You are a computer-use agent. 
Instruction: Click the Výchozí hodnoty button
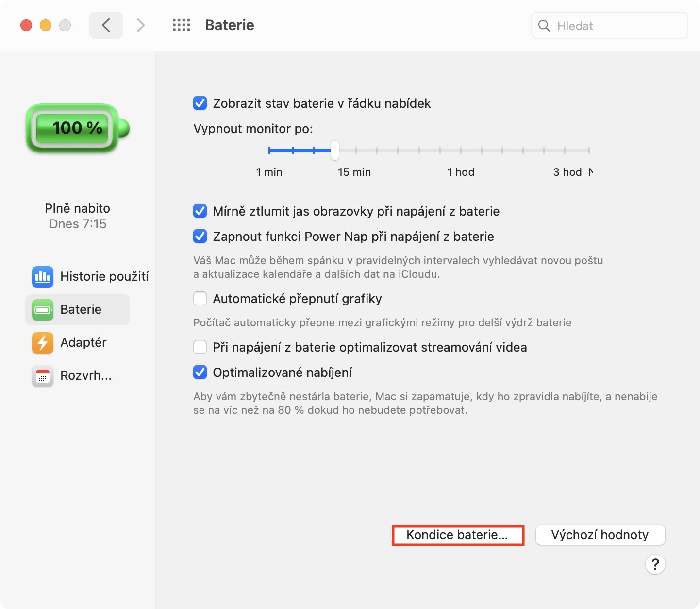(x=600, y=535)
